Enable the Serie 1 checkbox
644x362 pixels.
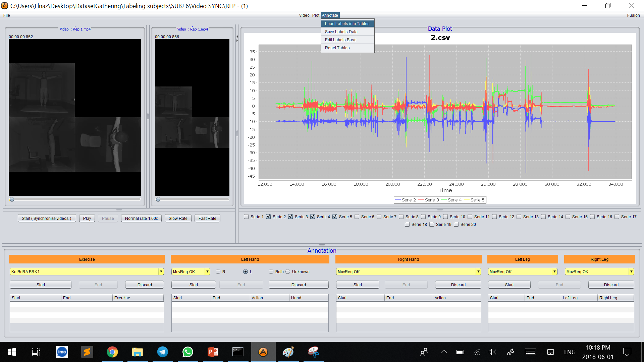[247, 217]
